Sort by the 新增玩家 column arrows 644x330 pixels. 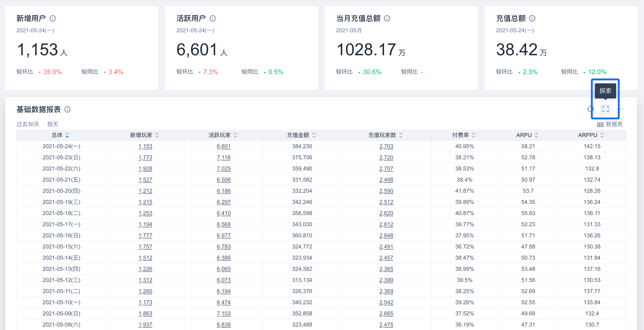[157, 135]
